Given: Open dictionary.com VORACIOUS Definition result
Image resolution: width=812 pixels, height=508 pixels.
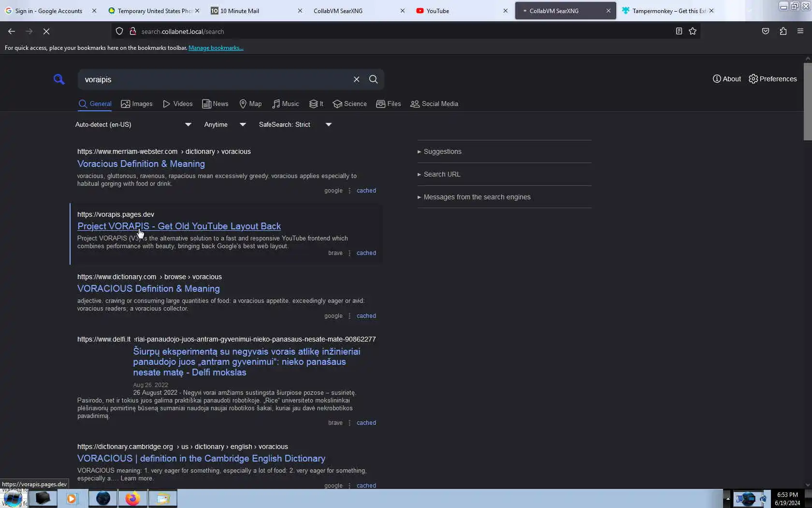Looking at the screenshot, I should 148,289.
